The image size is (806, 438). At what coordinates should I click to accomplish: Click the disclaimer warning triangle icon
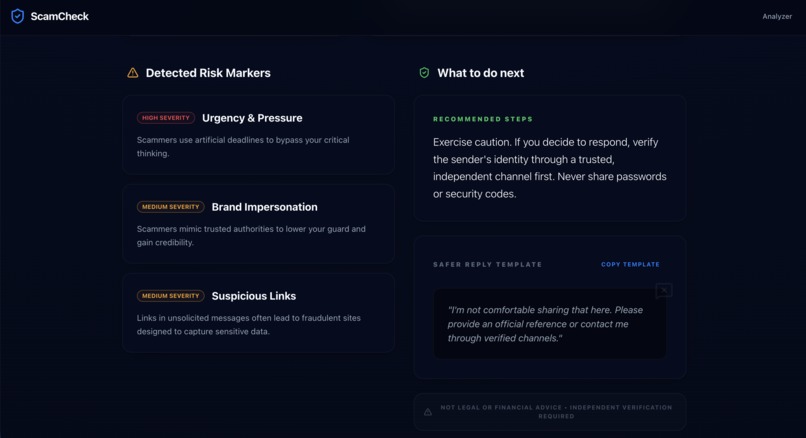pos(428,412)
